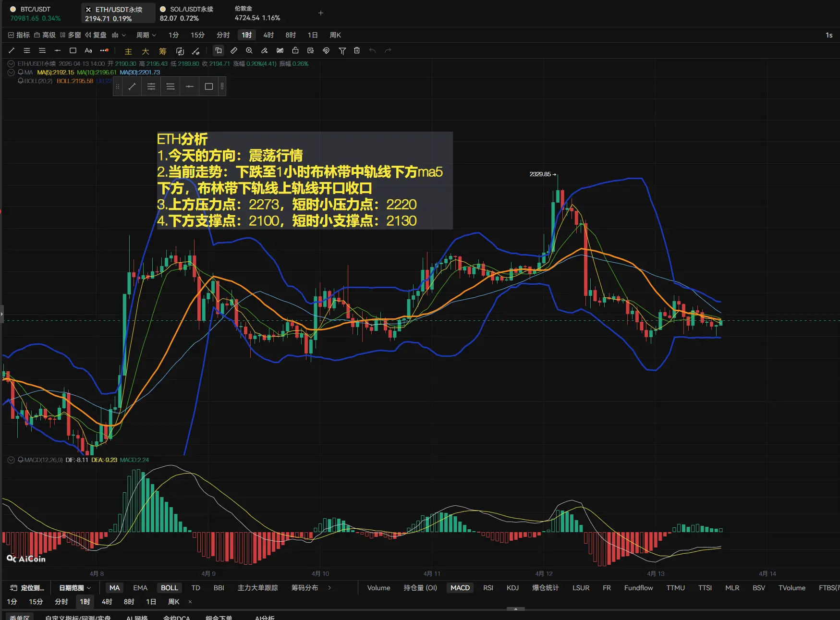Click the 筹 chip distribution icon

point(163,51)
